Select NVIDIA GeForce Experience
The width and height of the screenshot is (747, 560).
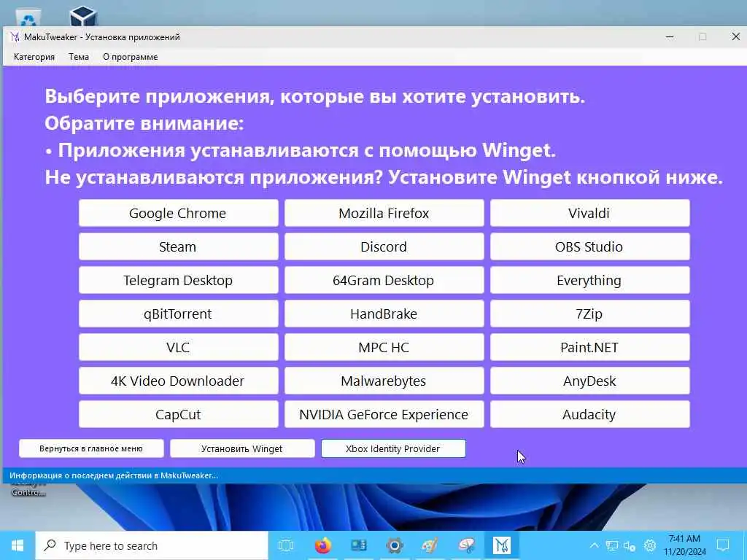(x=384, y=414)
